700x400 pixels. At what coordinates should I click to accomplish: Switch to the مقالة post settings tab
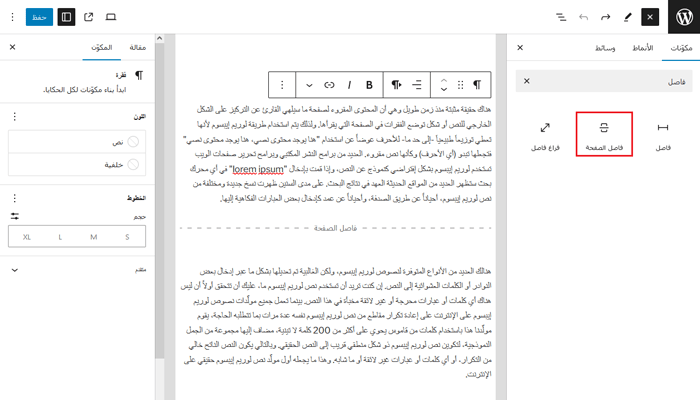pyautogui.click(x=138, y=47)
